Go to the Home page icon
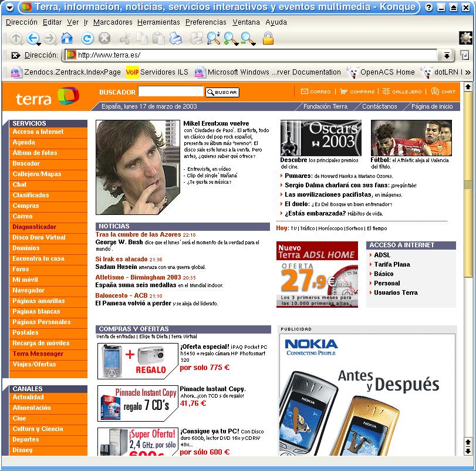 (x=67, y=39)
